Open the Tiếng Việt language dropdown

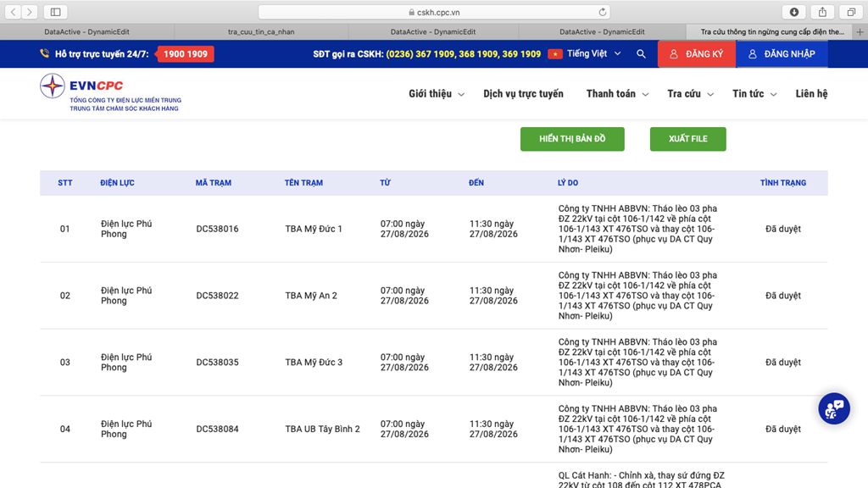pos(593,53)
